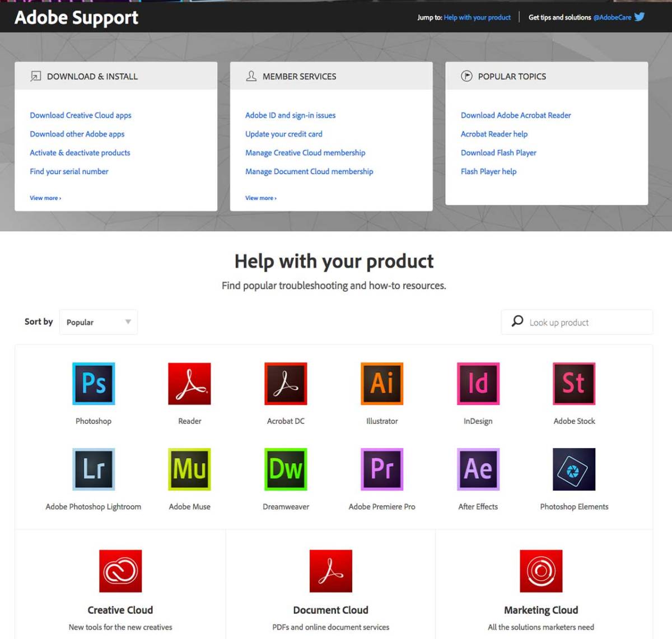The width and height of the screenshot is (672, 639).
Task: Select the After Effects icon
Action: click(x=478, y=469)
